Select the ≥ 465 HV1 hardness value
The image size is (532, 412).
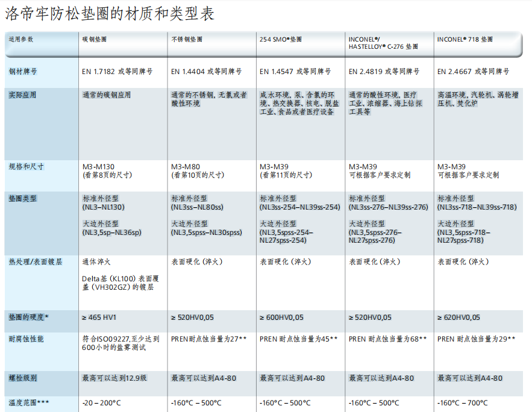(99, 317)
